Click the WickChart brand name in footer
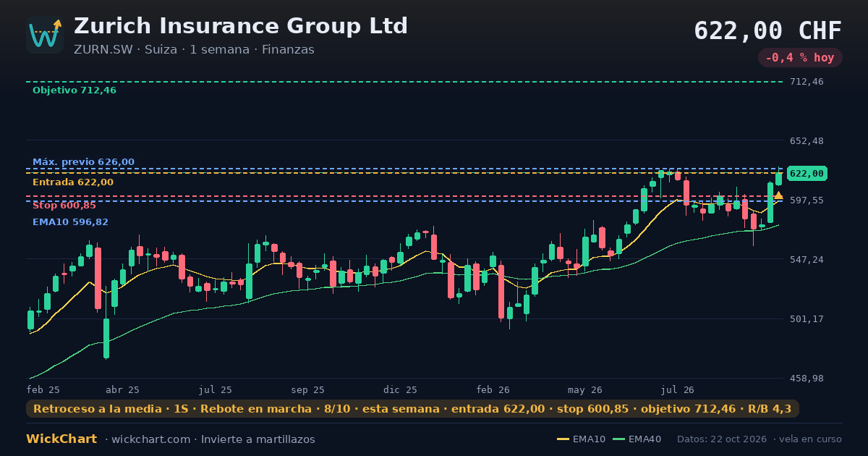 tap(61, 439)
